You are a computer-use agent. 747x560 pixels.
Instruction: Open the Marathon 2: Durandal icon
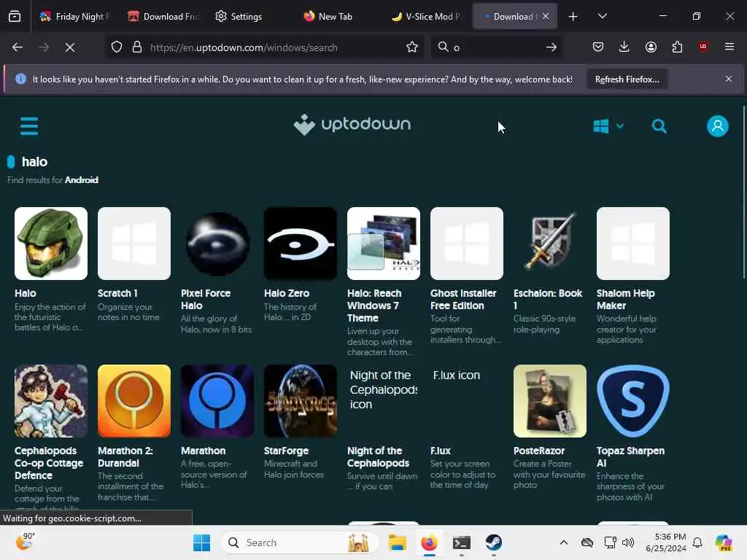134,401
